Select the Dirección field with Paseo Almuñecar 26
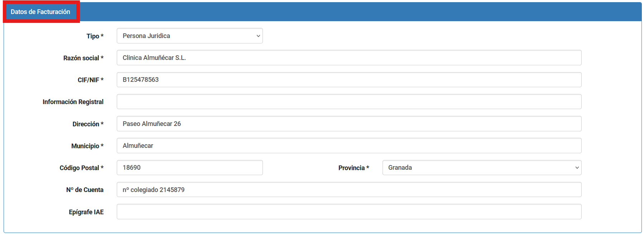Screen dimensions: 644x234 (x=349, y=124)
